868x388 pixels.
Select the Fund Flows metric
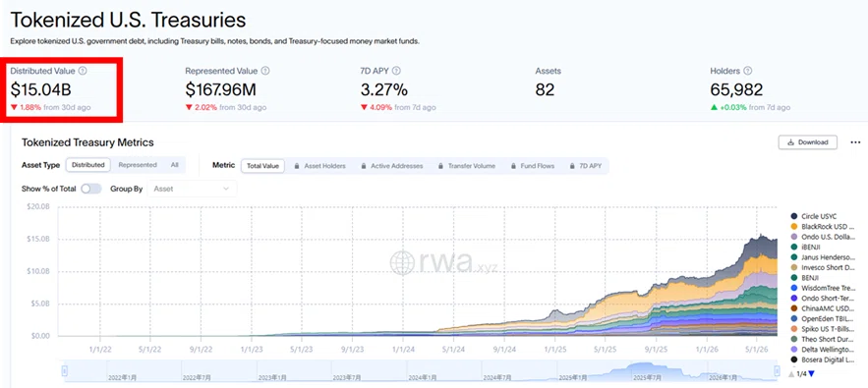point(533,165)
